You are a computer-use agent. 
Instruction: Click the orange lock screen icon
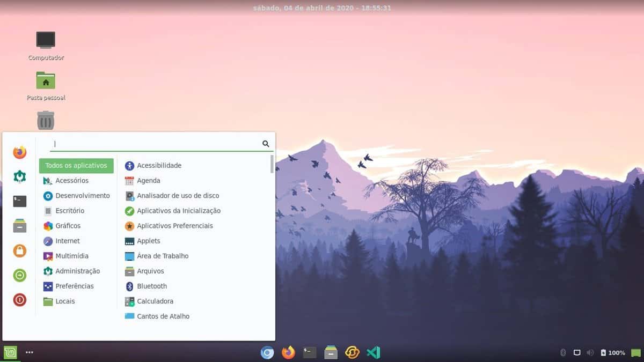(x=20, y=250)
